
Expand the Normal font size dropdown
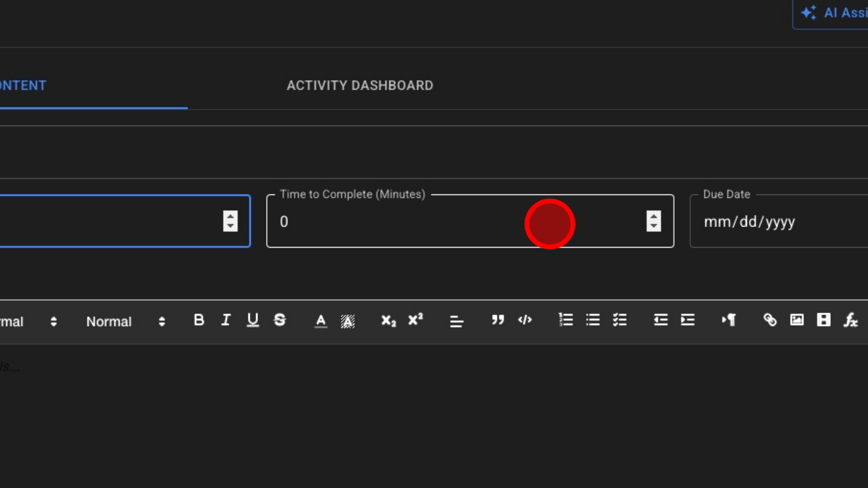click(125, 322)
